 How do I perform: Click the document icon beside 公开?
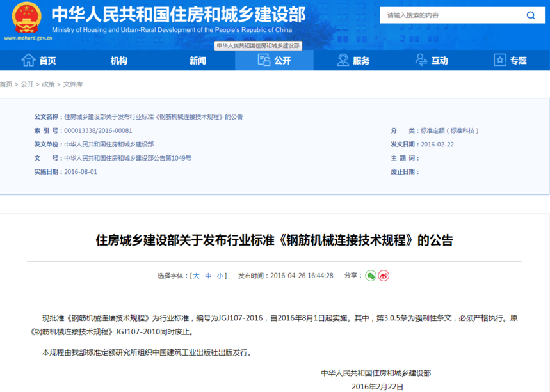click(264, 60)
